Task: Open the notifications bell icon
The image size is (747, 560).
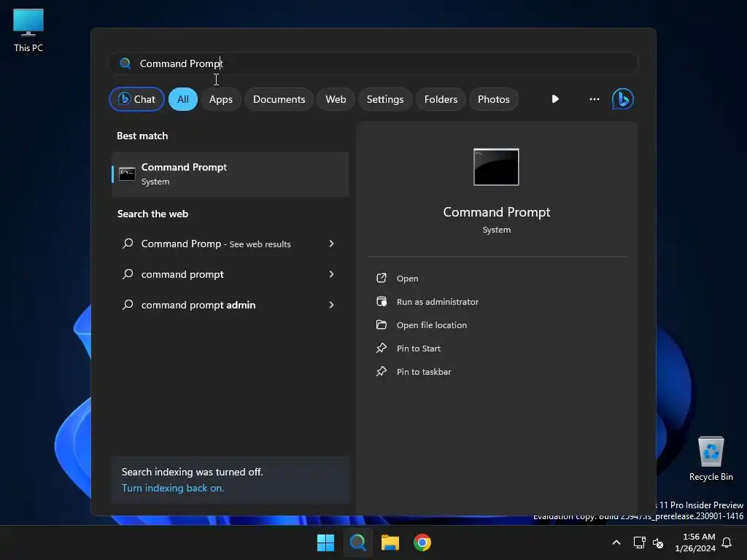Action: click(727, 542)
